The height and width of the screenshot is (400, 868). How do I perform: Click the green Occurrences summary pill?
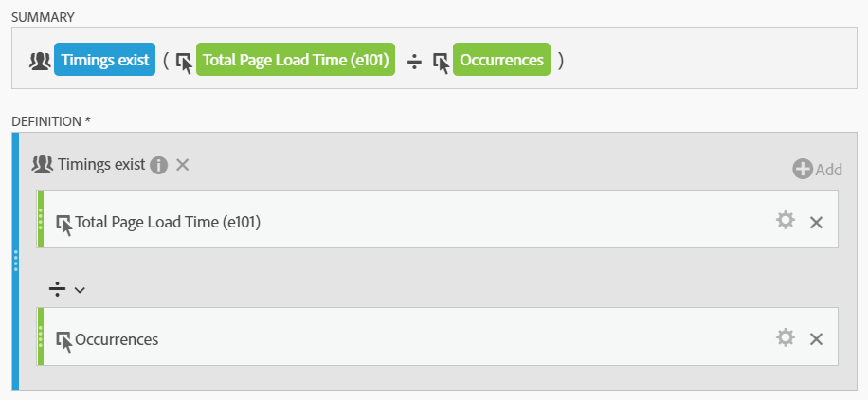(x=501, y=60)
